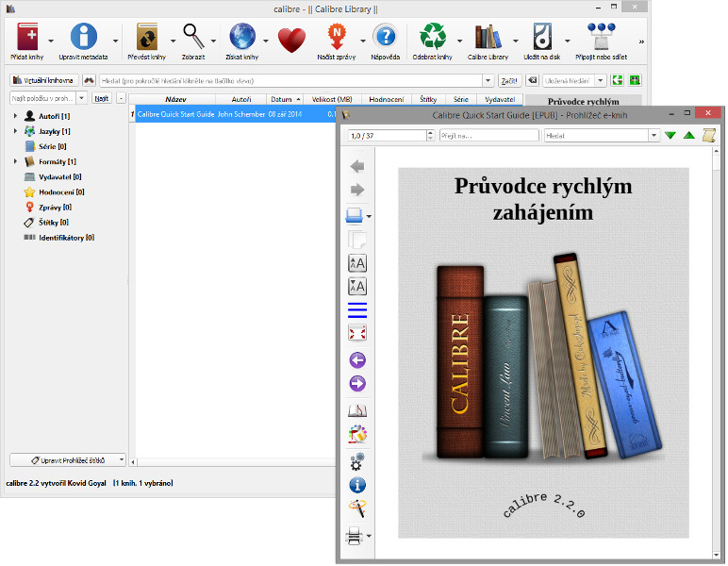Click the viewer reference mode wand icon

tap(357, 508)
